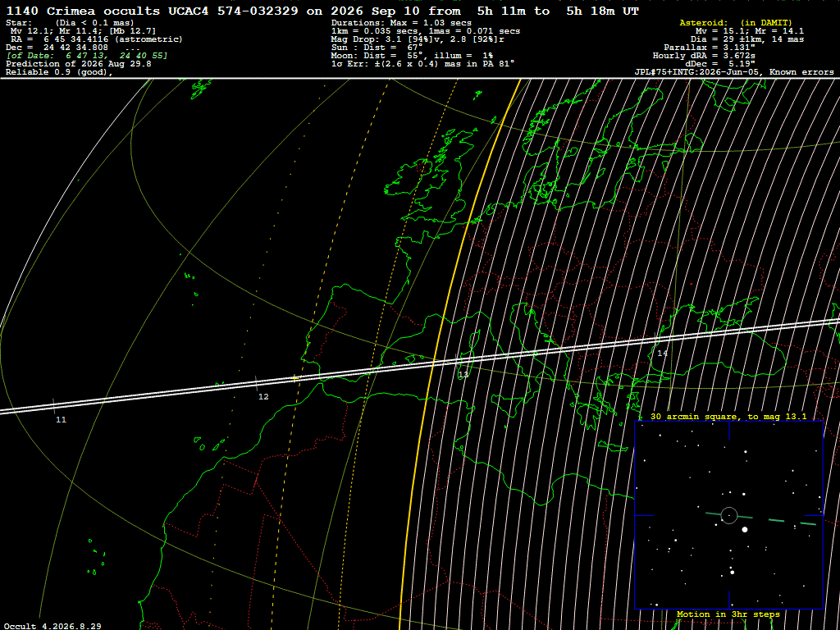
Task: Click the time marker labeled 14
Action: point(663,353)
